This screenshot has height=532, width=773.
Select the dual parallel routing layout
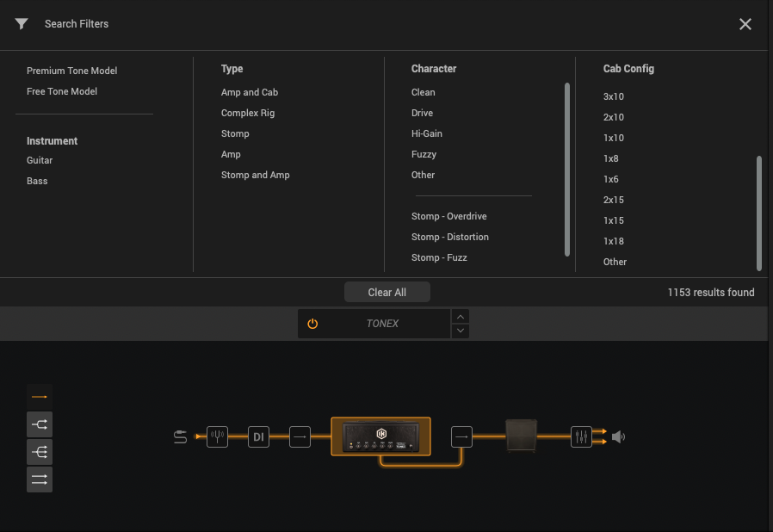click(x=40, y=479)
